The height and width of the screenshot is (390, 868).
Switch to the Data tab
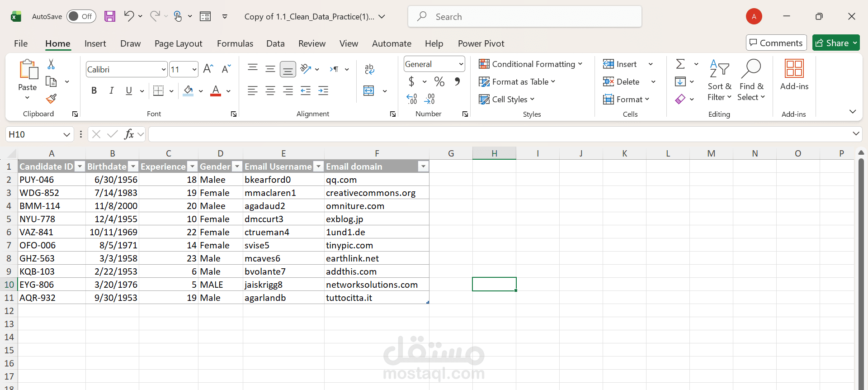click(275, 43)
